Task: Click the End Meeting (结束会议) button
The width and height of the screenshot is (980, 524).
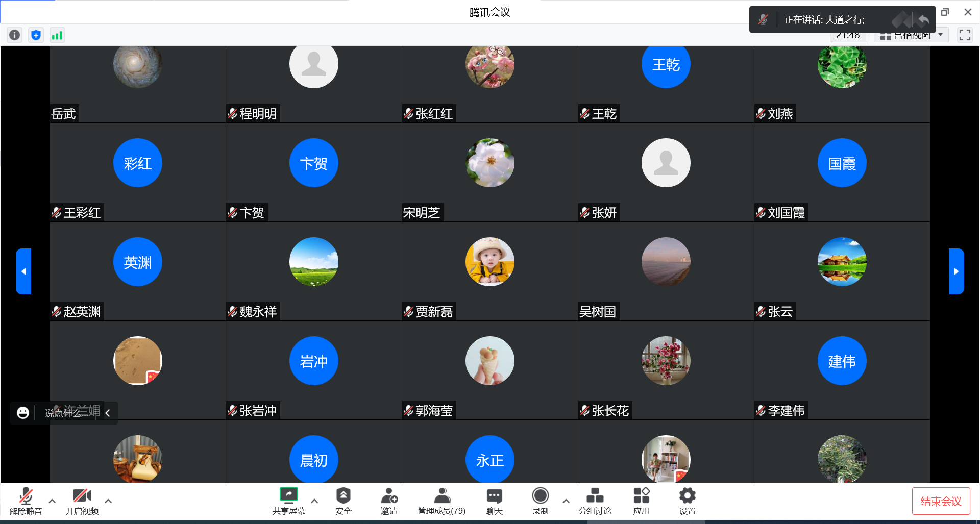Action: pyautogui.click(x=941, y=501)
